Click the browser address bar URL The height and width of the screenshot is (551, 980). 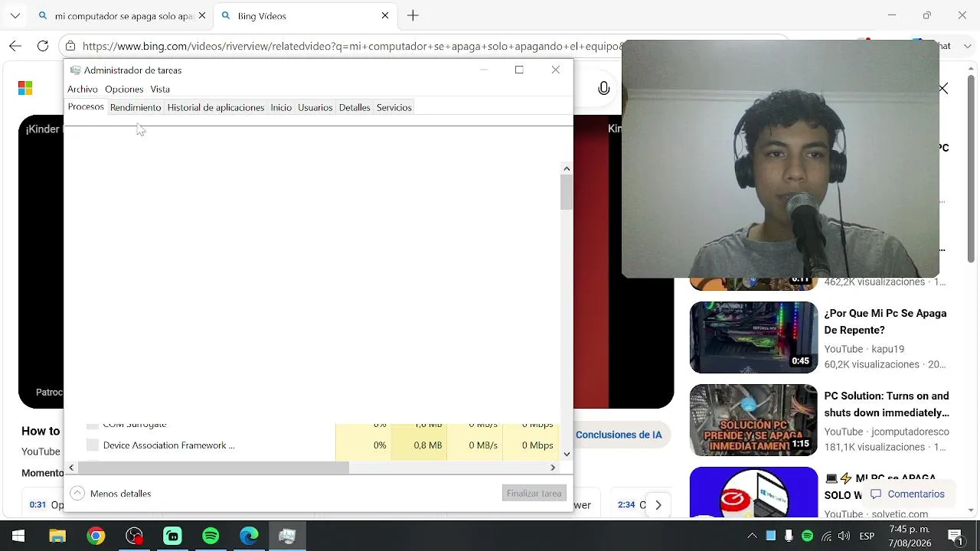click(x=352, y=46)
